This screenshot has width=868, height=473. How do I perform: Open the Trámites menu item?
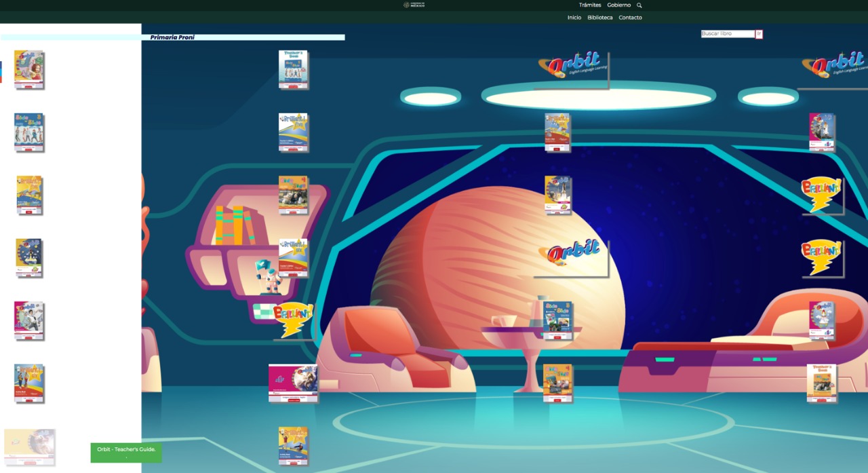click(x=590, y=5)
